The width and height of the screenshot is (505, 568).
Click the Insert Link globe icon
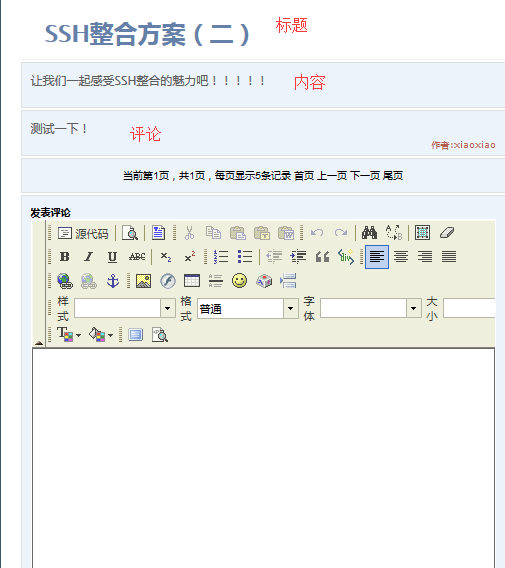click(65, 281)
